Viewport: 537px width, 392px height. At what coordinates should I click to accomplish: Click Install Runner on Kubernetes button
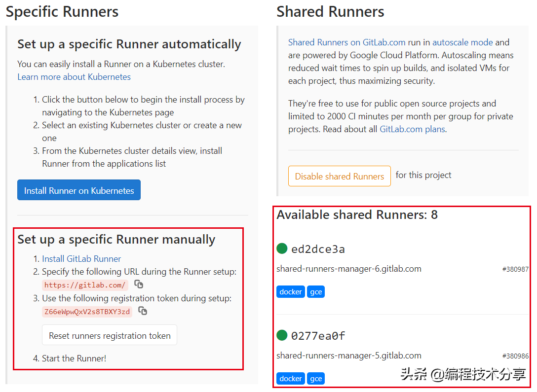79,190
